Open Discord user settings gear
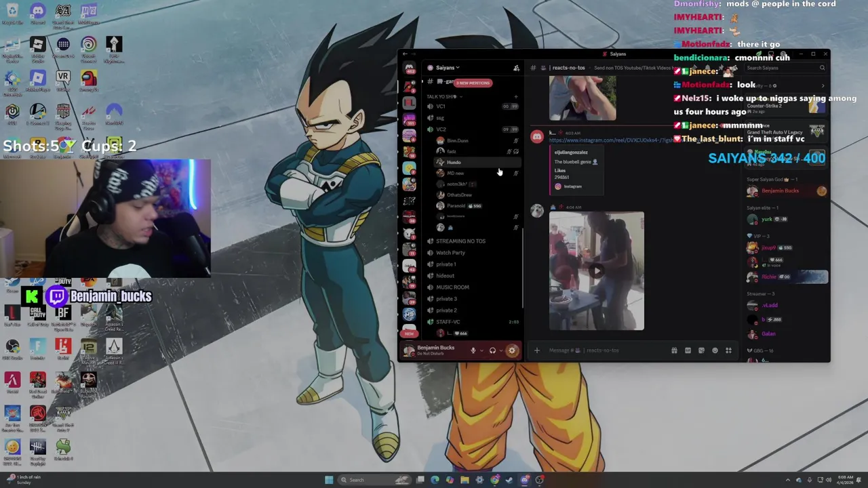 tap(512, 350)
